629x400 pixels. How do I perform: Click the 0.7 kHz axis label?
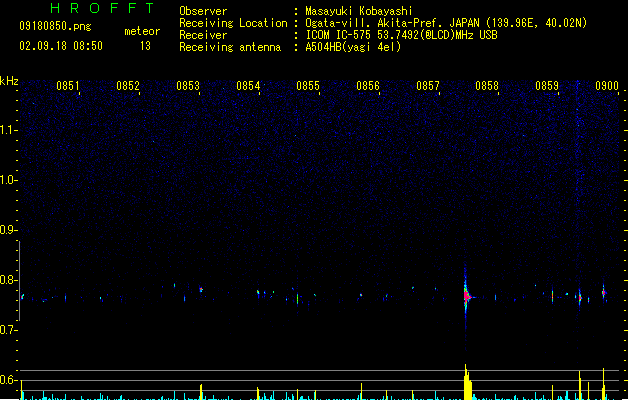coord(9,330)
